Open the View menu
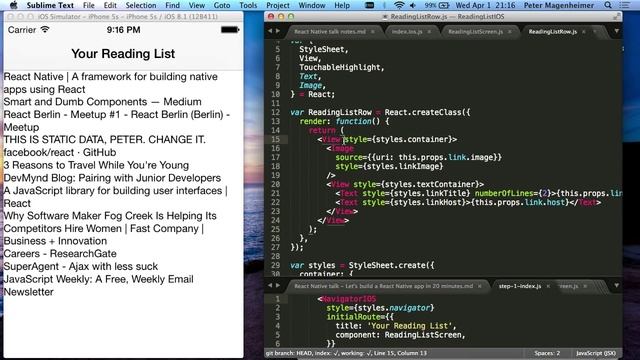640x360 pixels. (x=197, y=5)
